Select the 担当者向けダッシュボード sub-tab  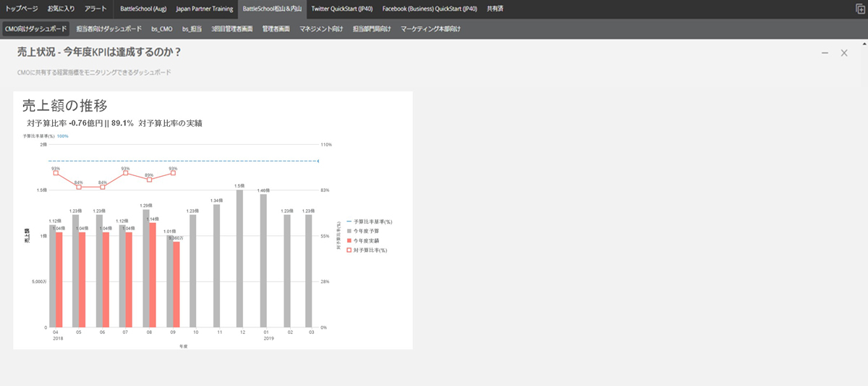pyautogui.click(x=109, y=29)
